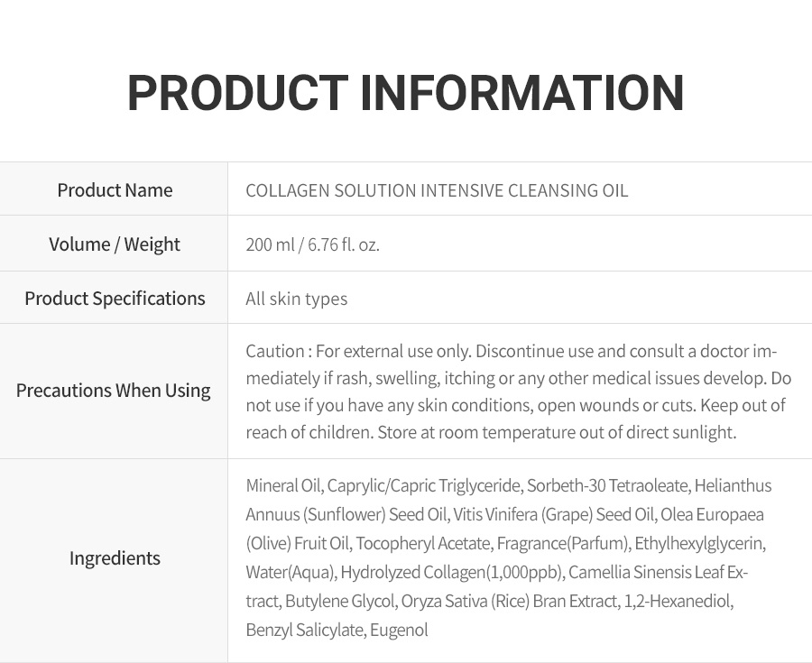This screenshot has height=663, width=812.
Task: Click Benzyl Salicylate ingredient text
Action: 306,630
